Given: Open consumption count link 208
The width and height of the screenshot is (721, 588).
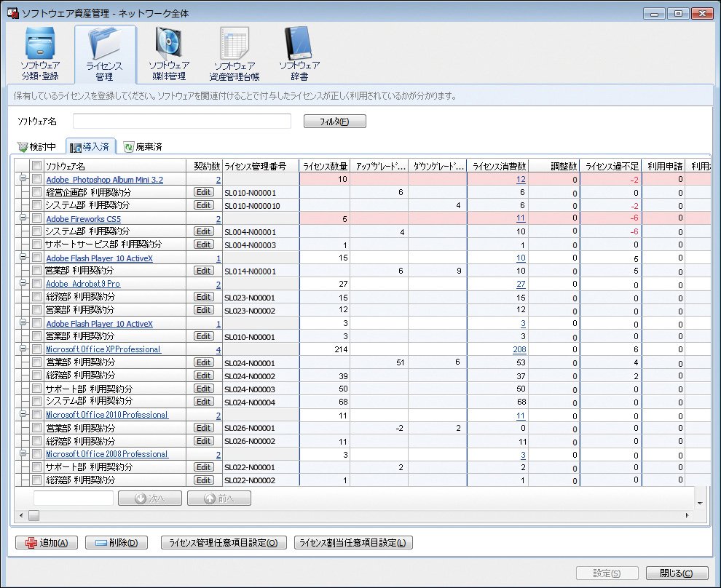Looking at the screenshot, I should click(x=519, y=349).
